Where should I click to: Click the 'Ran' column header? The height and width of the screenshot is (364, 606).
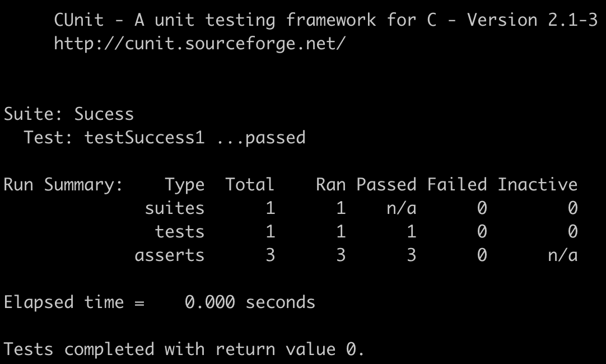pyautogui.click(x=330, y=184)
